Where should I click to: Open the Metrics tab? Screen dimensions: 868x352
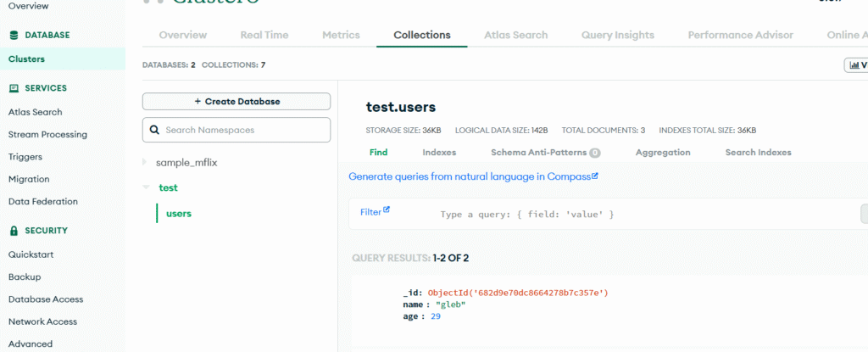pyautogui.click(x=341, y=35)
